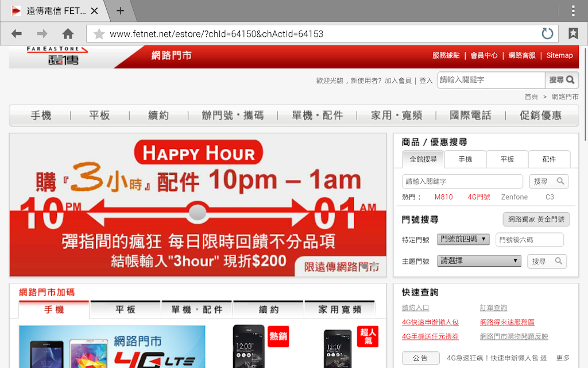The height and width of the screenshot is (368, 588).
Task: Open the 4G手機送仟元禮券 link
Action: pos(430,337)
